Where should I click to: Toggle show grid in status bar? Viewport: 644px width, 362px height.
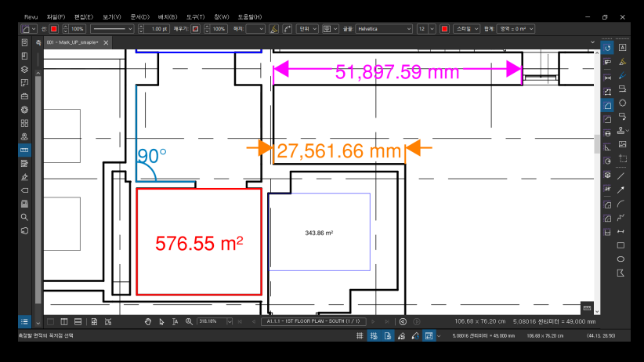pos(360,335)
